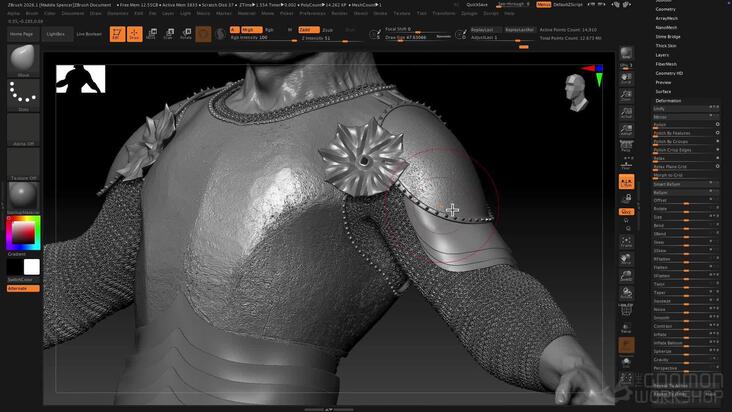Viewport: 732px width, 412px height.
Task: Toggle the Alternate button
Action: coord(23,288)
